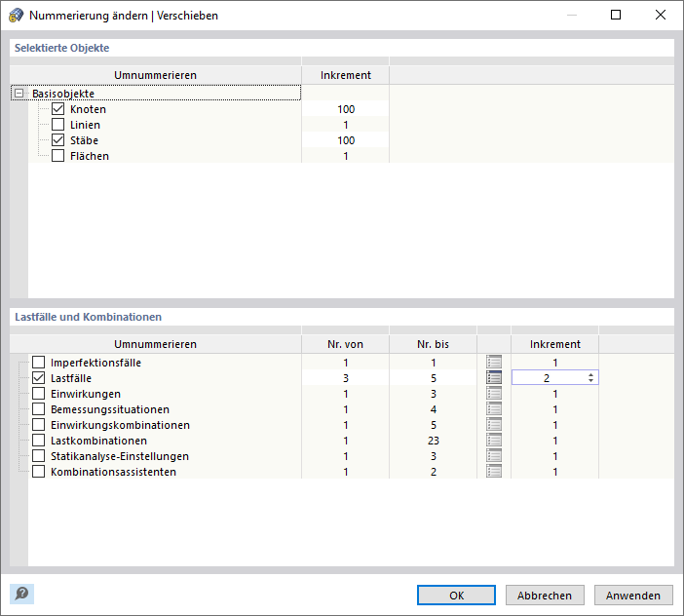This screenshot has width=684, height=616.
Task: Disable the Lastfälle checkbox
Action: pyautogui.click(x=39, y=378)
